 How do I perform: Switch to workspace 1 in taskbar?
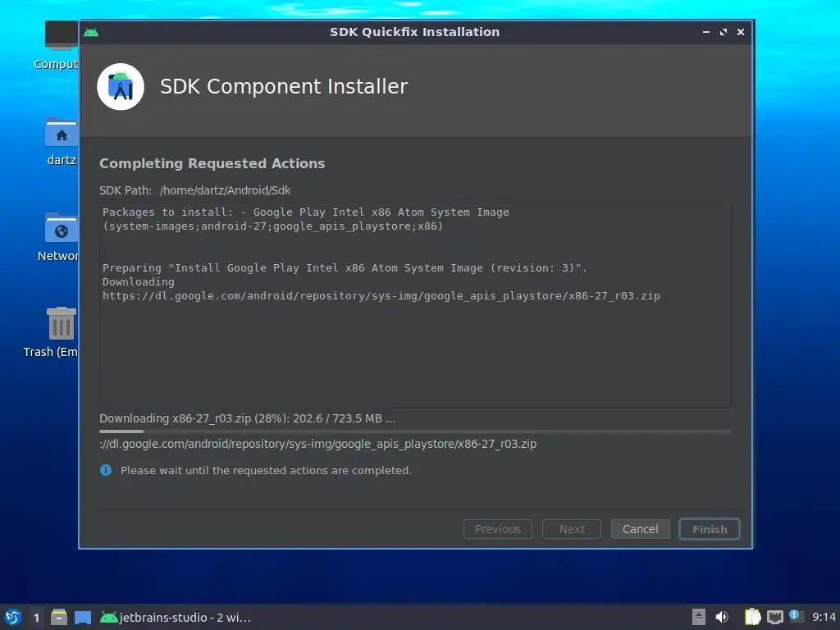(36, 617)
